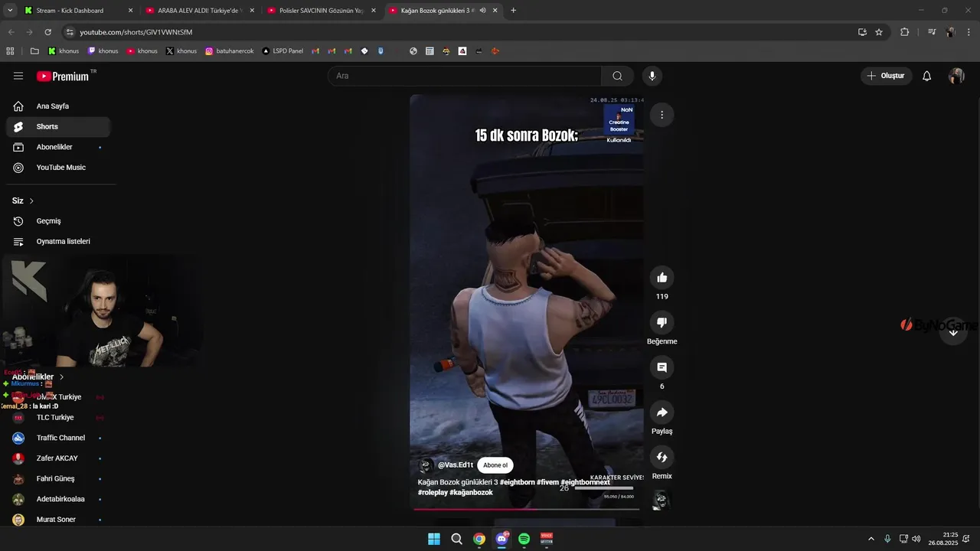The image size is (980, 551).
Task: Open Windows Start menu
Action: [433, 539]
